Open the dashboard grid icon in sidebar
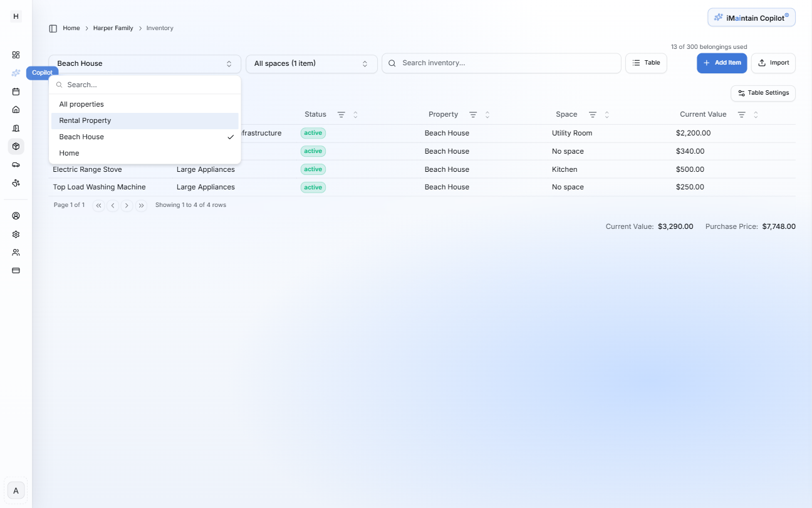The image size is (812, 508). [16, 55]
